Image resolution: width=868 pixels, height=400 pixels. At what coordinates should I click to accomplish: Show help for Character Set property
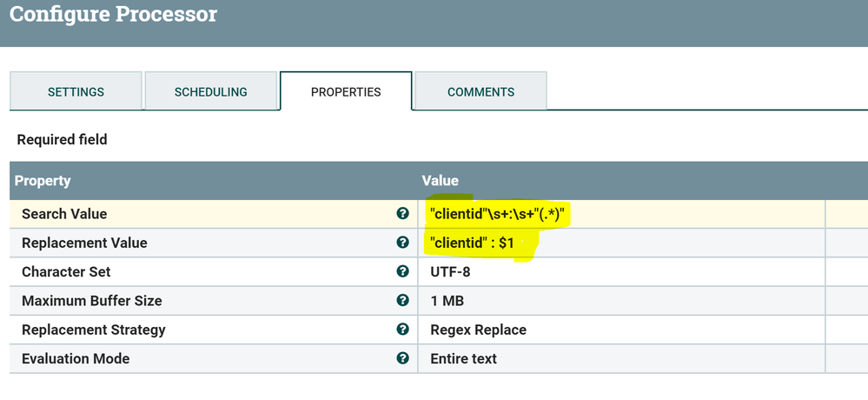[x=402, y=271]
